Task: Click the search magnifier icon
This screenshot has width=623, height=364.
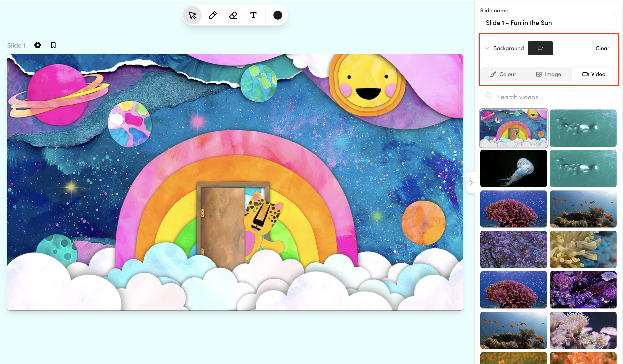Action: 488,96
